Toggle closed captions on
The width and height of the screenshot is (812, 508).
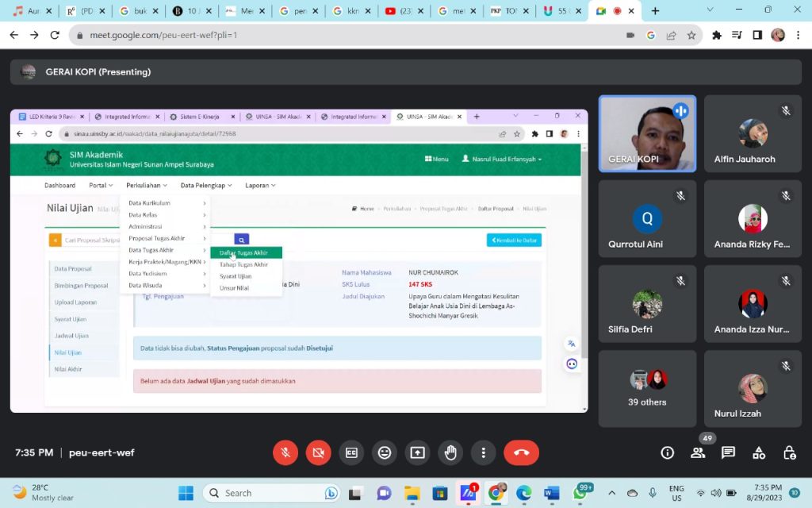[351, 452]
